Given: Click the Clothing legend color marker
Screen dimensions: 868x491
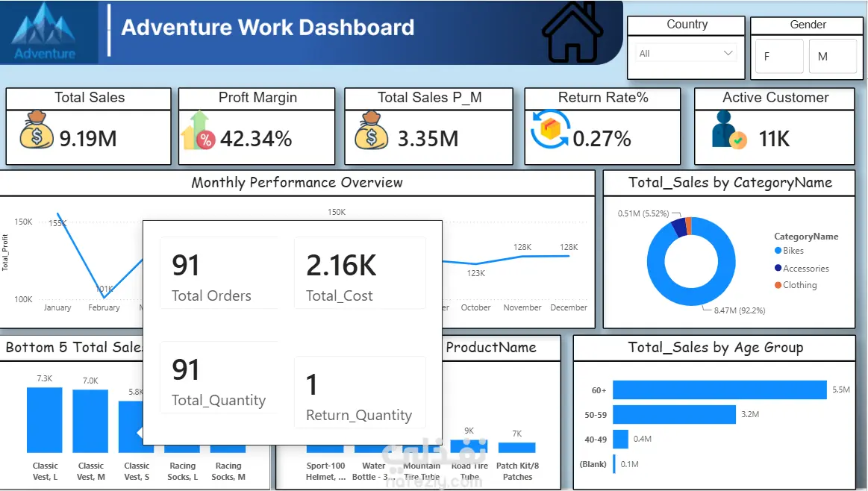Looking at the screenshot, I should [778, 285].
